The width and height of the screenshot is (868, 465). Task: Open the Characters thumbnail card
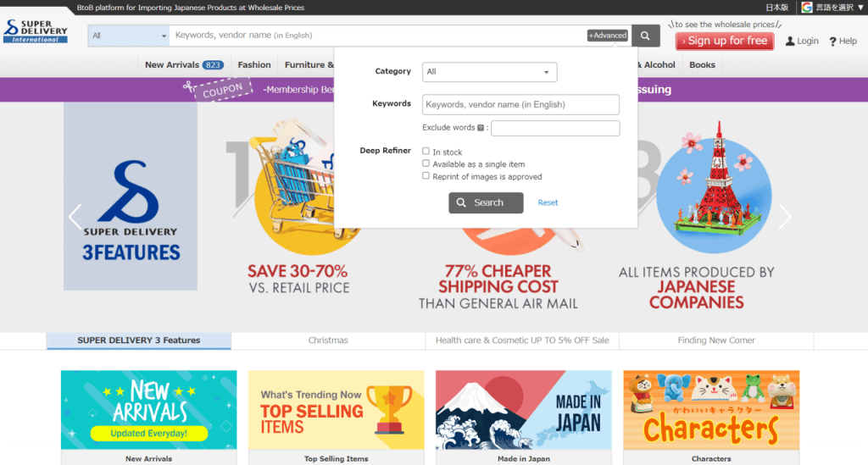tap(711, 418)
